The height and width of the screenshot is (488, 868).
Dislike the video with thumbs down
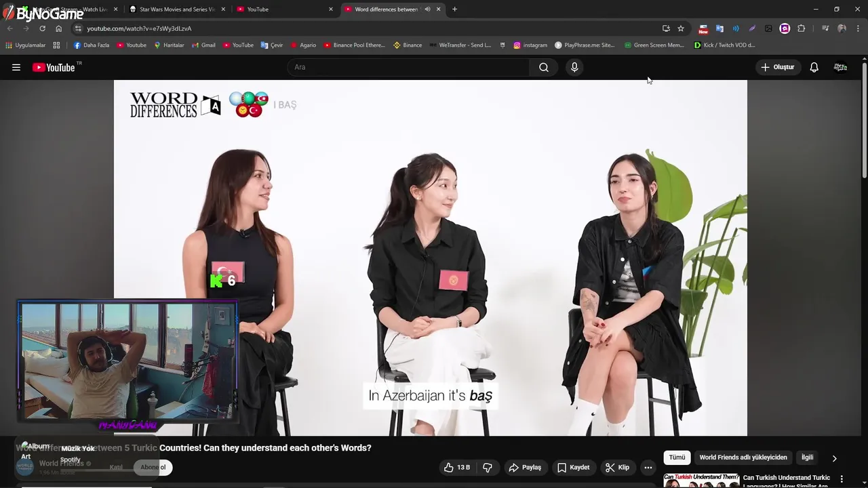point(488,468)
